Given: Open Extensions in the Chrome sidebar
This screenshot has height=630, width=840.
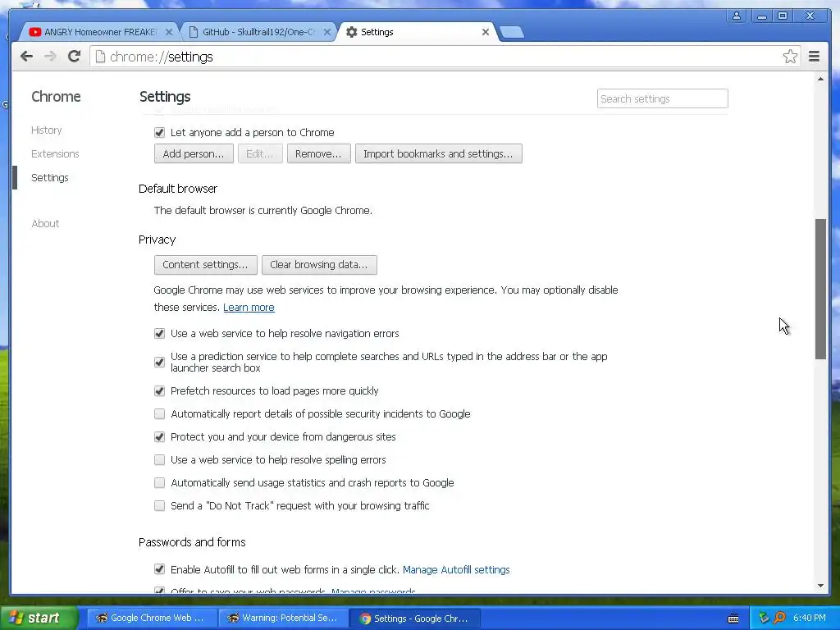Looking at the screenshot, I should [55, 153].
